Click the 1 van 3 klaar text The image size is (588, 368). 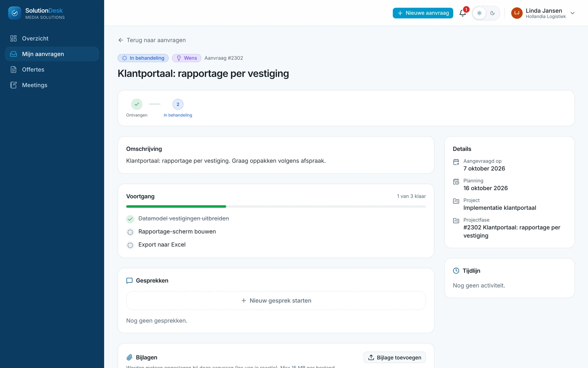pyautogui.click(x=411, y=196)
